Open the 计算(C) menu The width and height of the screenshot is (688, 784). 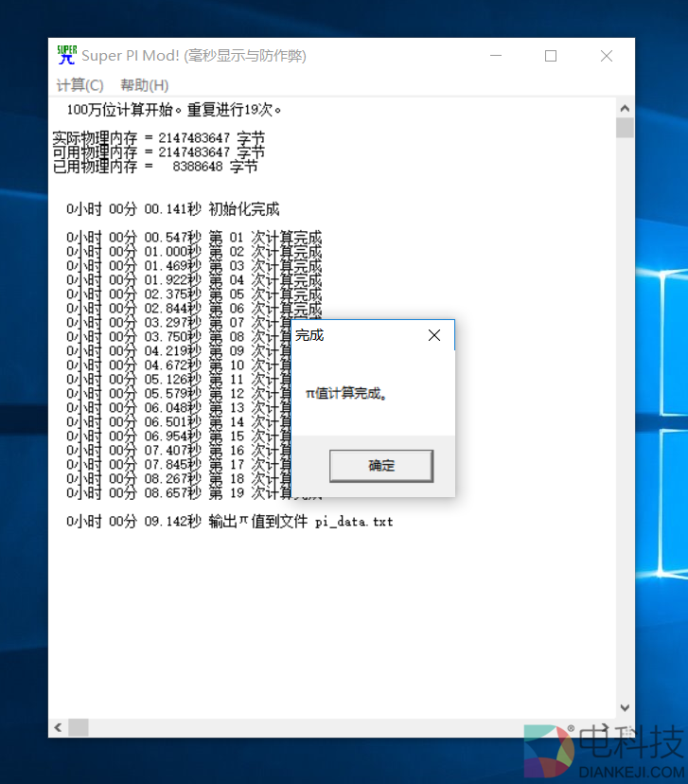79,85
